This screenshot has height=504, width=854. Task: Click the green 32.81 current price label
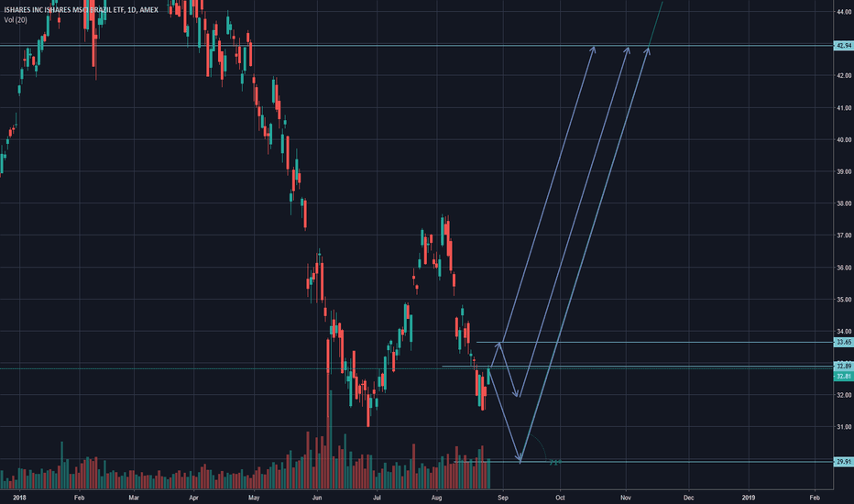[x=844, y=377]
